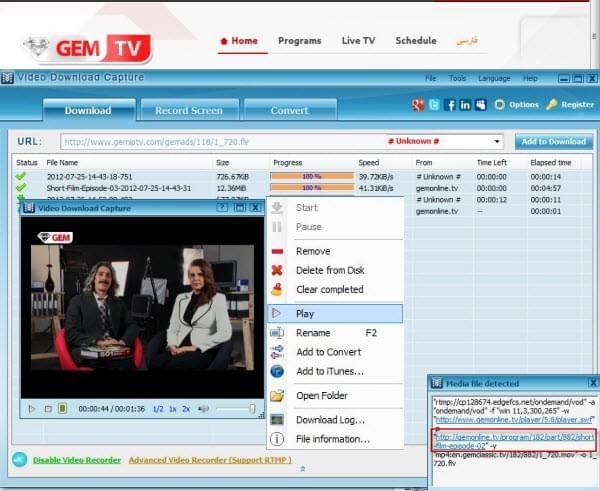Open the Programs page on GEM TV site
Screen dimensions: 600x491
300,41
